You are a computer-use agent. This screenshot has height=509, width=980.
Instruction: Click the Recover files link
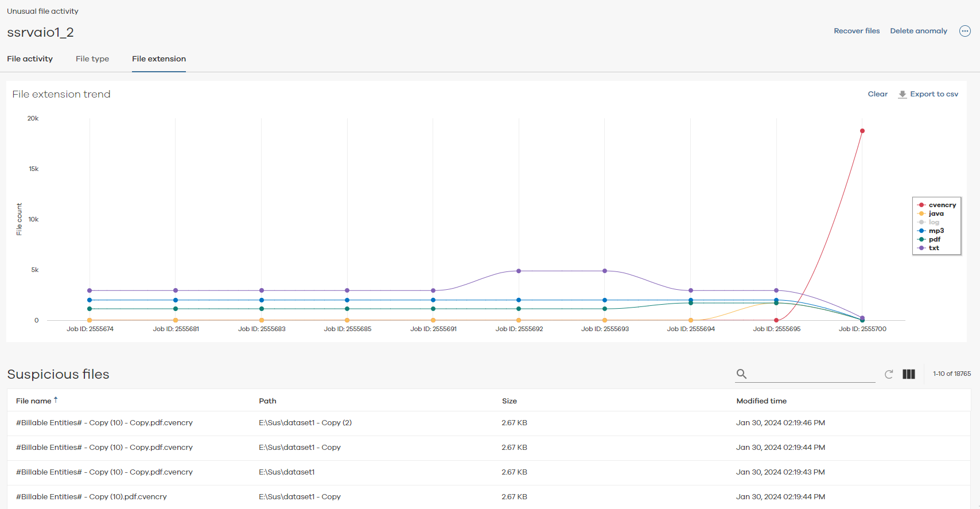857,31
